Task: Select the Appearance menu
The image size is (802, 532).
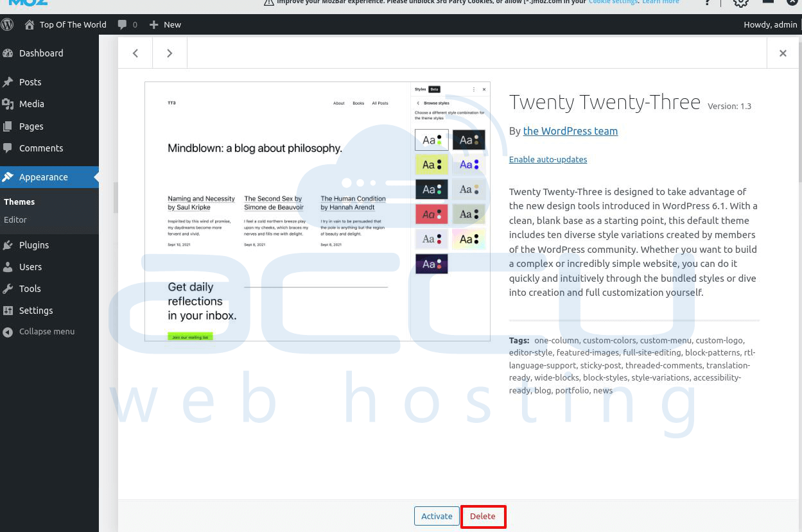Action: [49, 177]
